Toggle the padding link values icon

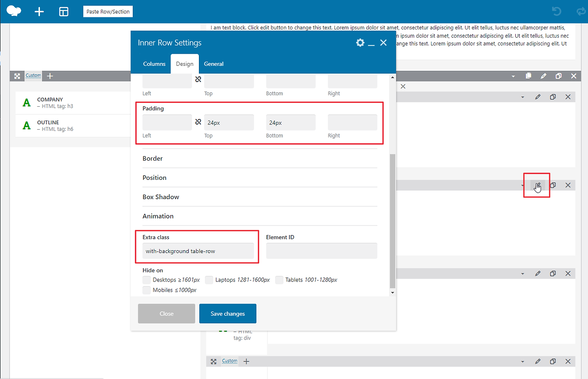click(x=198, y=122)
